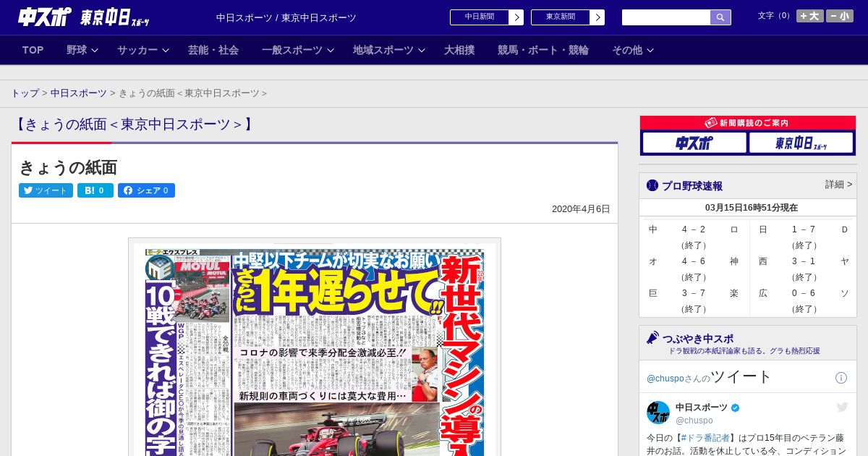This screenshot has height=456, width=868.
Task: Open the #ドラ番記者 hashtag link
Action: pos(706,438)
